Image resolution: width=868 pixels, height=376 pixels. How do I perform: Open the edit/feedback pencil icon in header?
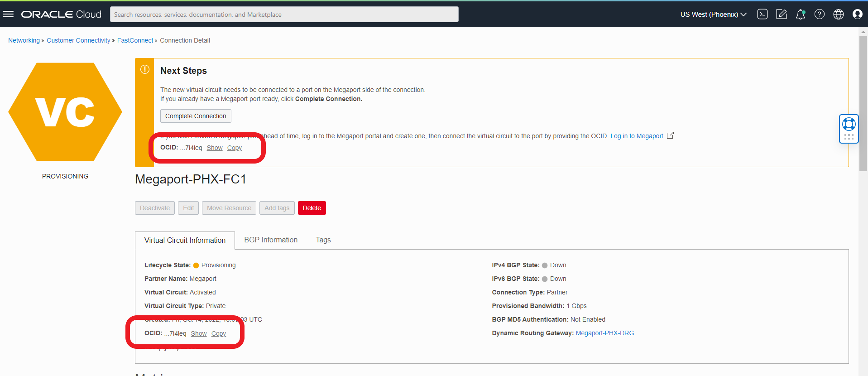pos(782,14)
